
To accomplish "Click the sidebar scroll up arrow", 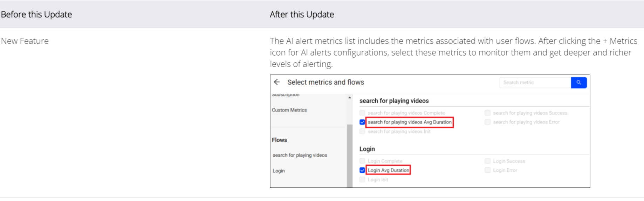I will point(350,98).
